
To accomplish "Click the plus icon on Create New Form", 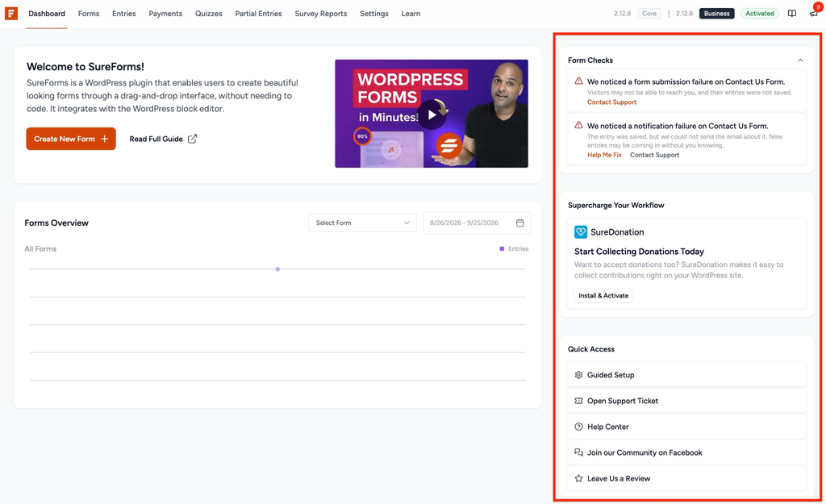I will [x=104, y=139].
